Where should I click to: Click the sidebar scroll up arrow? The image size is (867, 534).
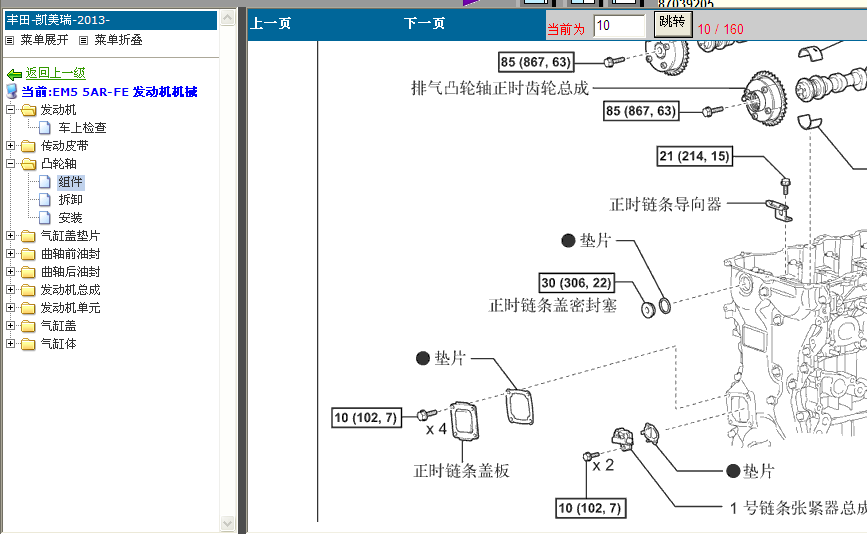tap(227, 18)
